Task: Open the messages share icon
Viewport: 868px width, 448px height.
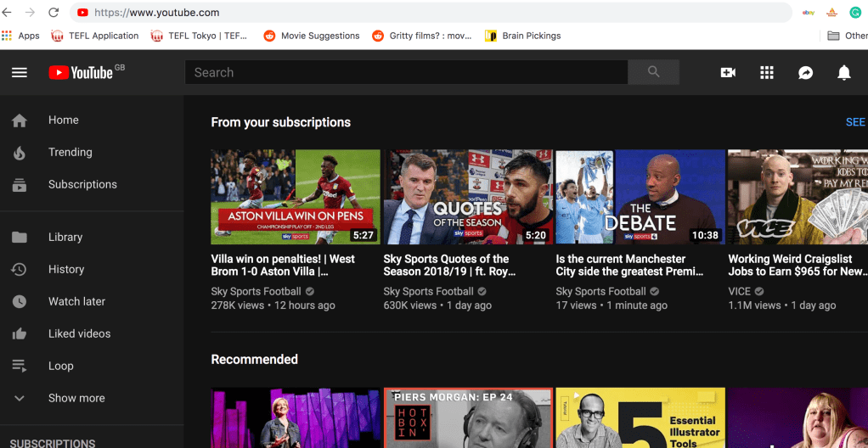Action: tap(805, 73)
